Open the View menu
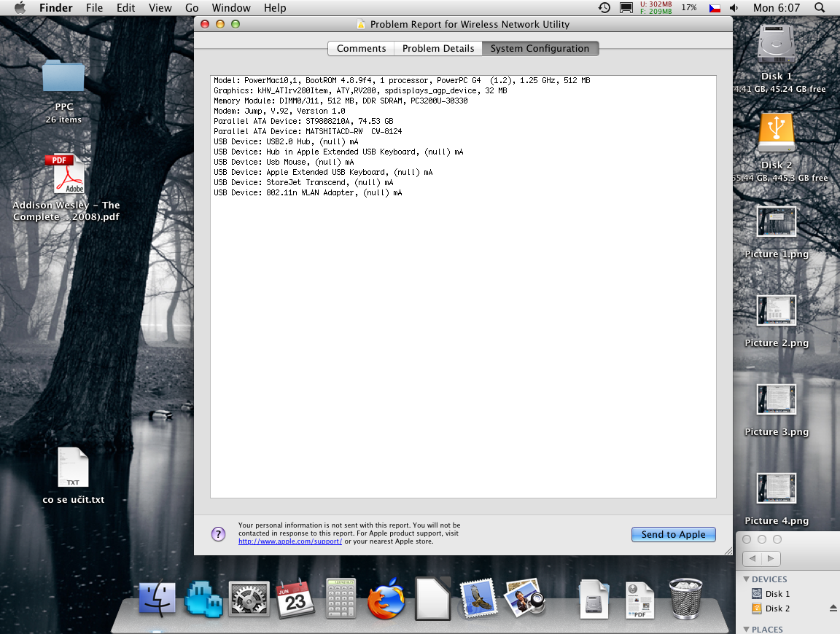Viewport: 840px width, 634px height. pos(160,7)
